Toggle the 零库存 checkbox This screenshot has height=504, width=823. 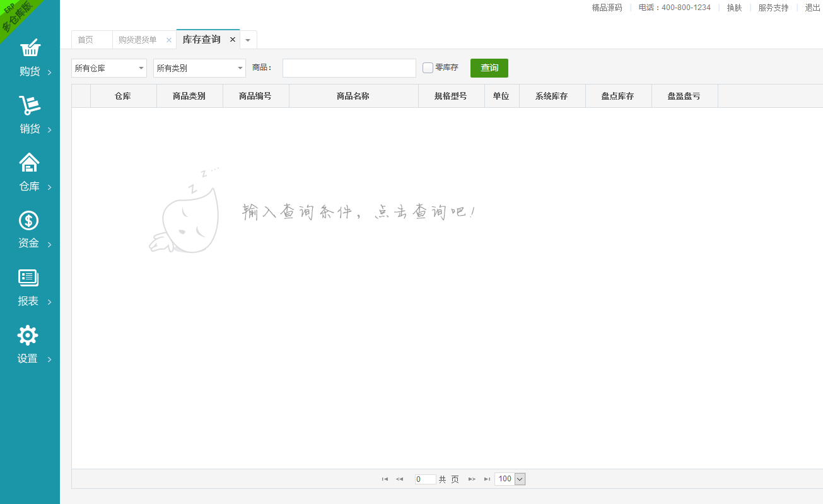click(x=428, y=68)
